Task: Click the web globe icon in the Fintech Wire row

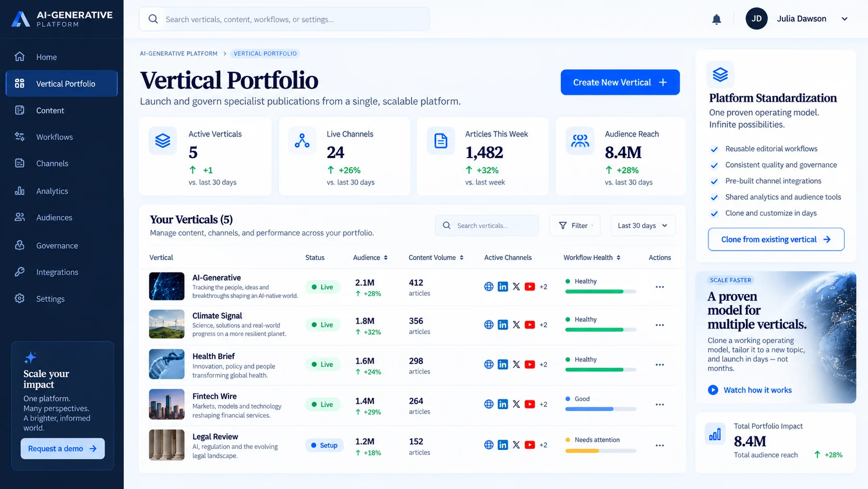Action: point(489,404)
